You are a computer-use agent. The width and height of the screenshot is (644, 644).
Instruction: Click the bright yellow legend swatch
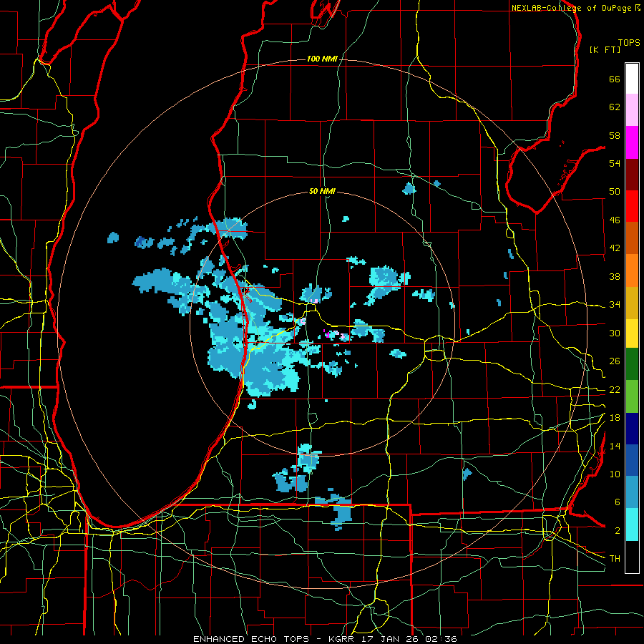click(632, 333)
